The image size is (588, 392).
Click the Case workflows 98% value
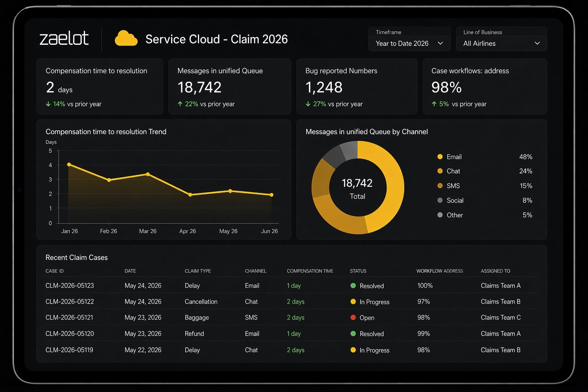[446, 87]
